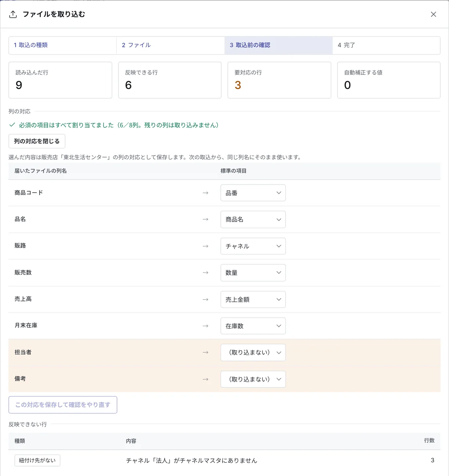Viewport: 449px width, 476px height.
Task: Close the ファイルを取り込む dialog
Action: [433, 14]
